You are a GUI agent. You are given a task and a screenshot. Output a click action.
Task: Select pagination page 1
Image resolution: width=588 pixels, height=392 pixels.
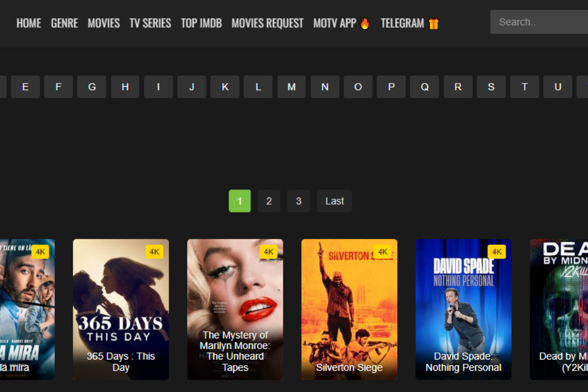[x=240, y=201]
